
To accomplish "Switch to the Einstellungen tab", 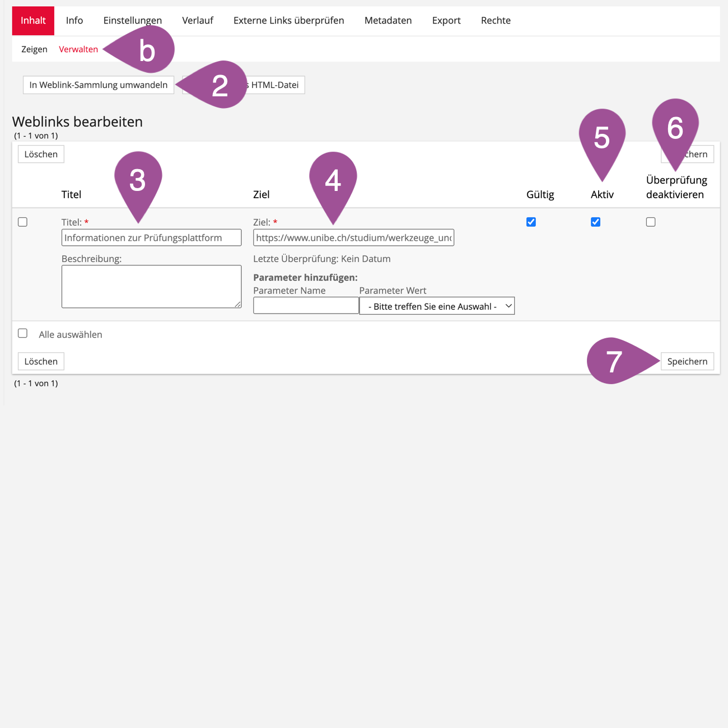I will pyautogui.click(x=132, y=21).
